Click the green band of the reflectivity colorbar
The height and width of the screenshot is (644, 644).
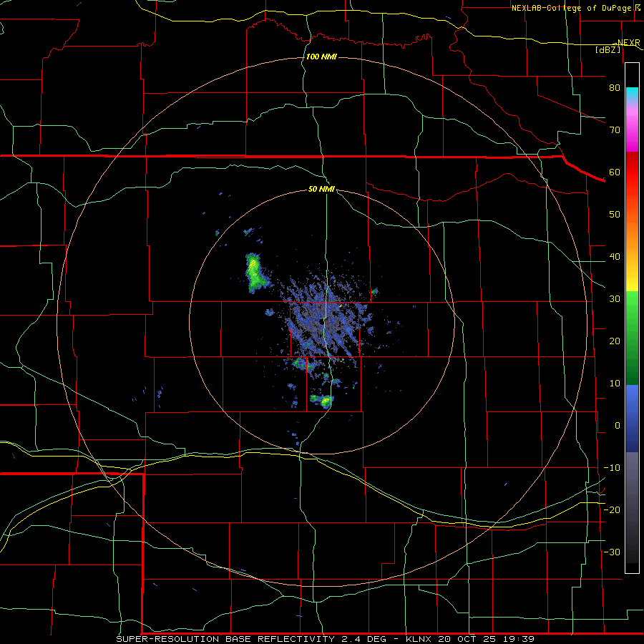(x=632, y=338)
